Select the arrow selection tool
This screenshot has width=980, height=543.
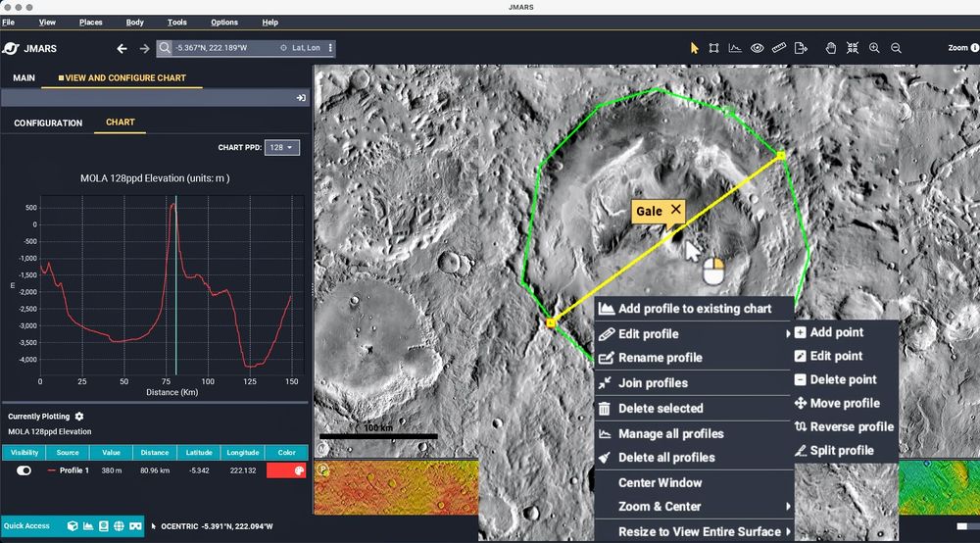click(x=694, y=48)
